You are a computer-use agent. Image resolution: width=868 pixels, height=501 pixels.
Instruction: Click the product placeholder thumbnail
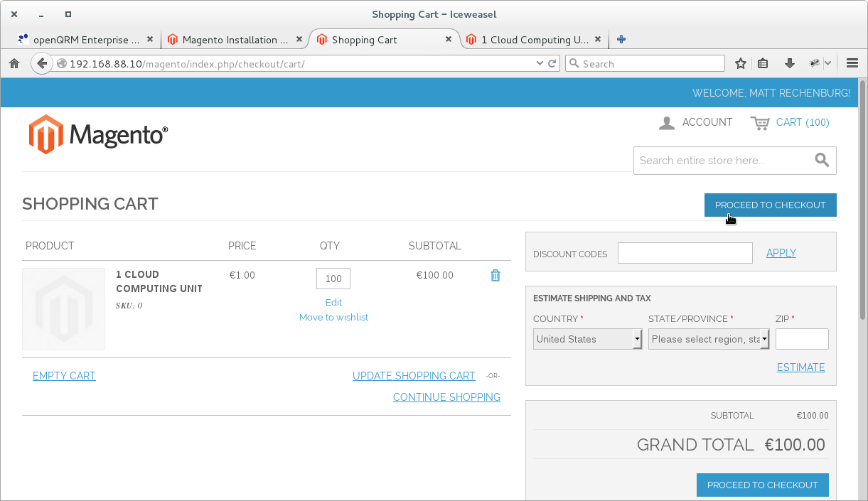pyautogui.click(x=63, y=309)
